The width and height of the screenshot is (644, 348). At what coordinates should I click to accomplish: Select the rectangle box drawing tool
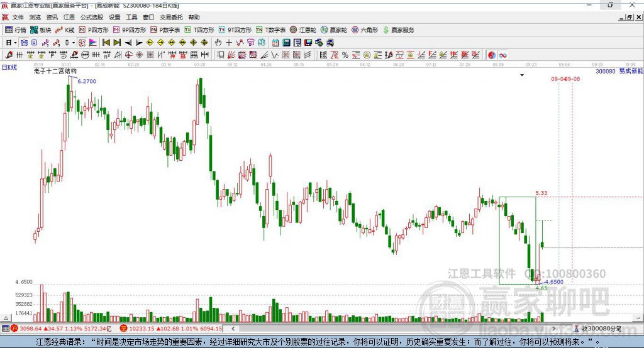point(221,55)
